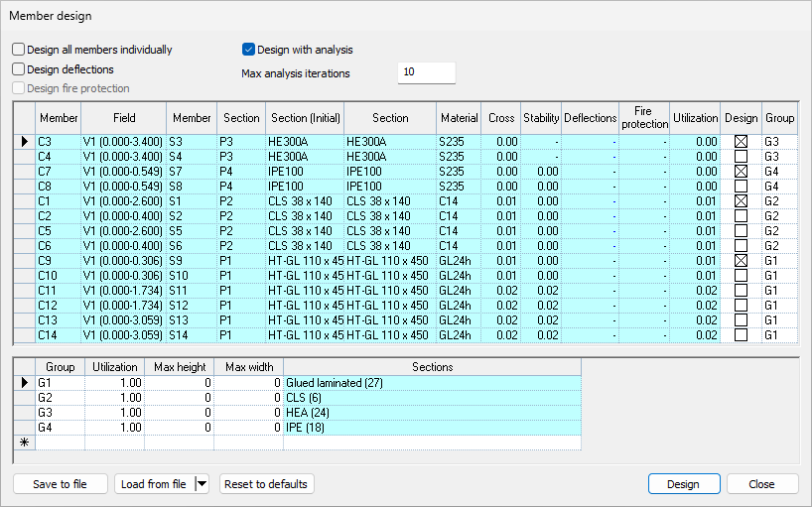Screen dimensions: 812x507
Task: Click the Material column header
Action: [459, 118]
